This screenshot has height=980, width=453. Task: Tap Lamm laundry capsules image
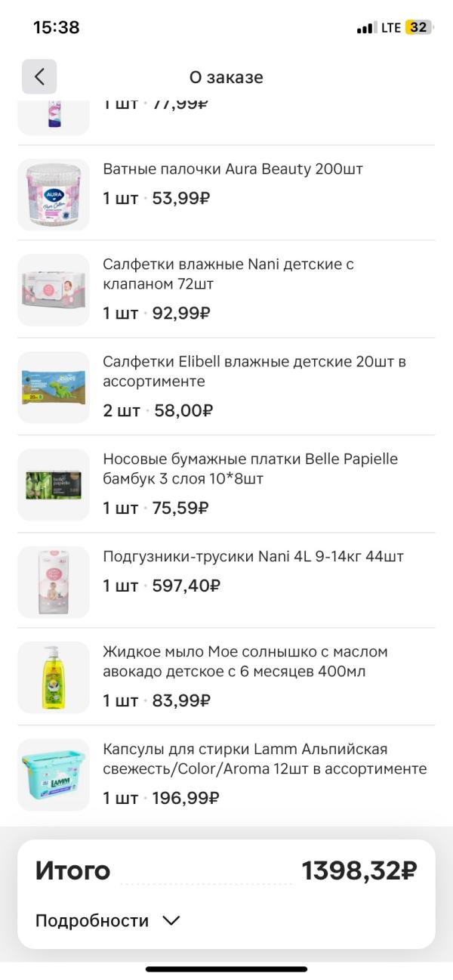[54, 774]
